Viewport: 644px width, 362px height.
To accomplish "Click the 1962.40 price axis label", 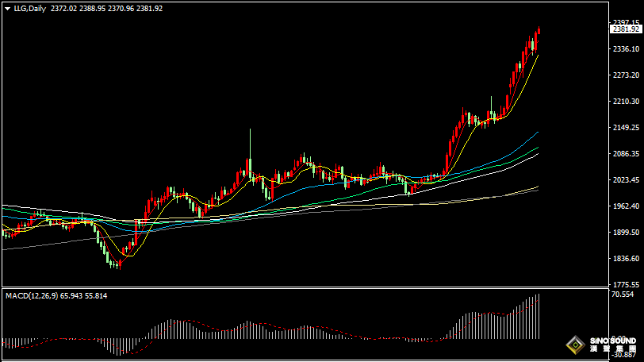I will (x=625, y=206).
